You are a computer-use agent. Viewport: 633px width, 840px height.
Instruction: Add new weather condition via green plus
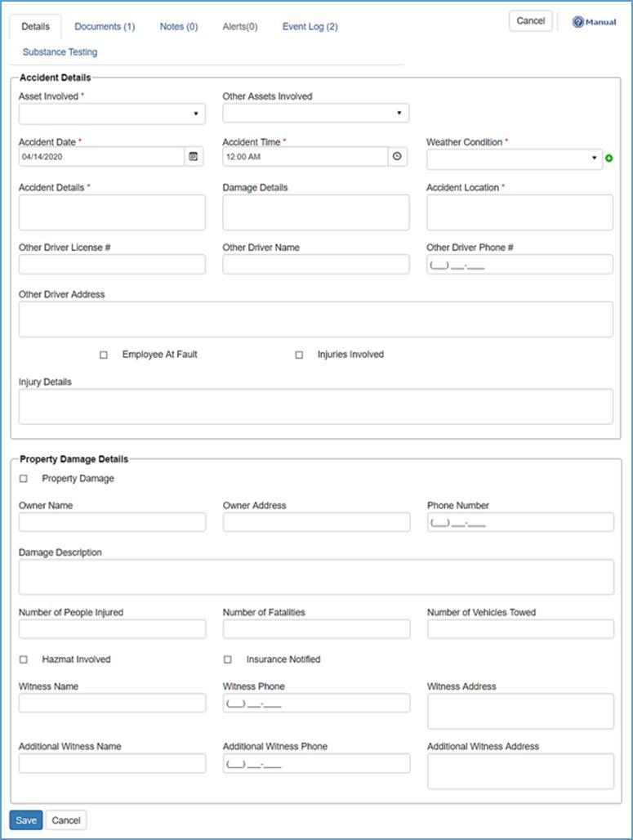click(608, 159)
